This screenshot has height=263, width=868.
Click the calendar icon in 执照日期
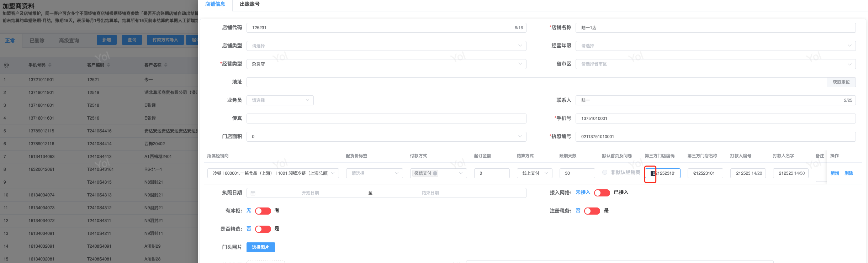click(x=253, y=193)
